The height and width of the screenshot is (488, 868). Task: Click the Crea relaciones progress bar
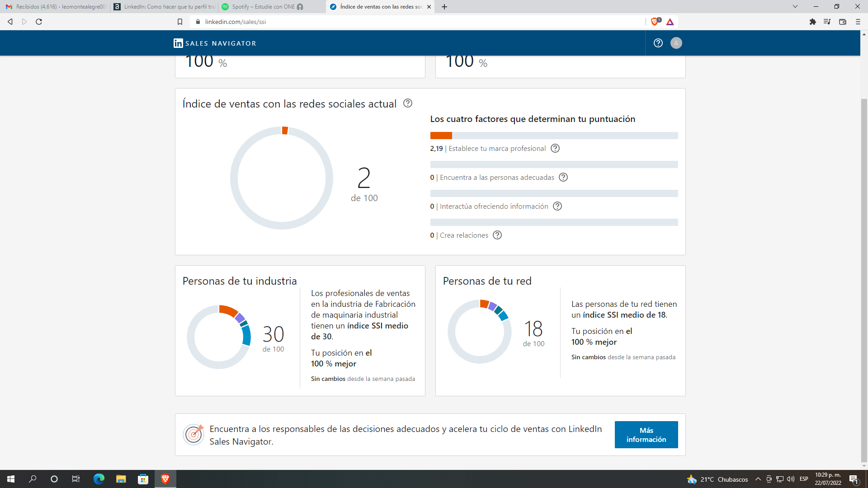[554, 222]
